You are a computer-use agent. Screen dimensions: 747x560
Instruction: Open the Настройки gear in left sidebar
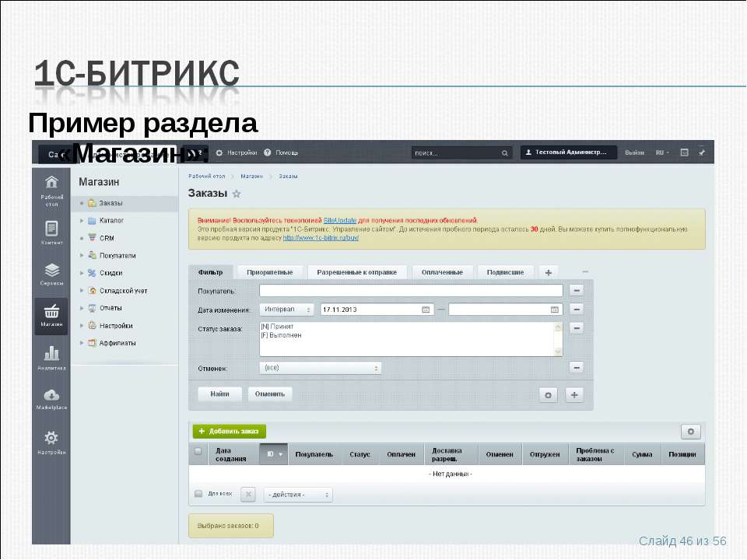(51, 442)
